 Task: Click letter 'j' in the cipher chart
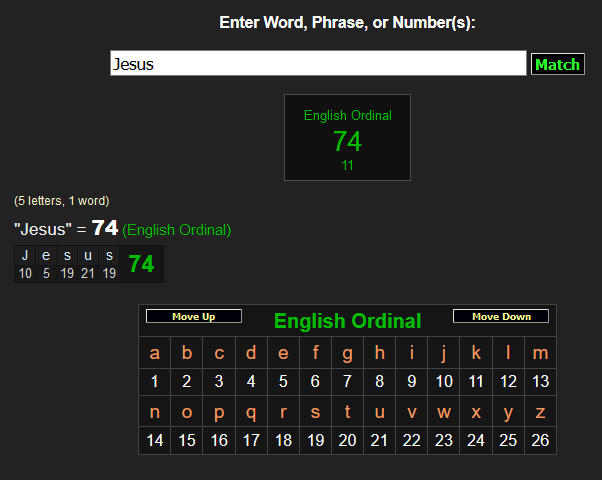[x=444, y=353]
